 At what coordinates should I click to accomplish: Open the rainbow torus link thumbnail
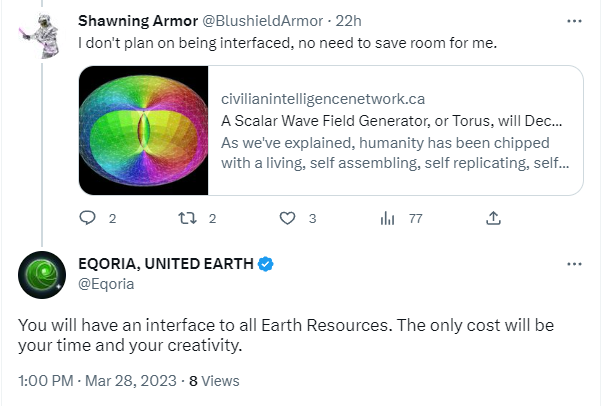point(144,130)
